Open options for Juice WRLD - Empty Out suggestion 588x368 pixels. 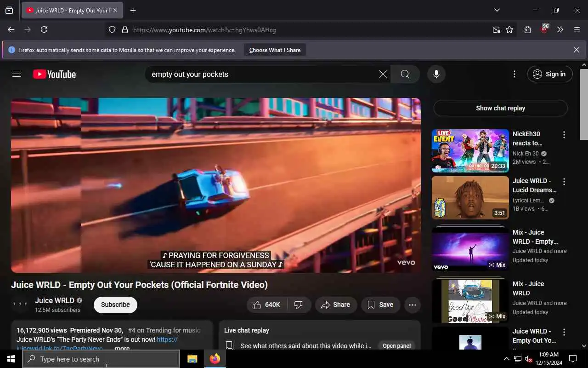click(564, 332)
